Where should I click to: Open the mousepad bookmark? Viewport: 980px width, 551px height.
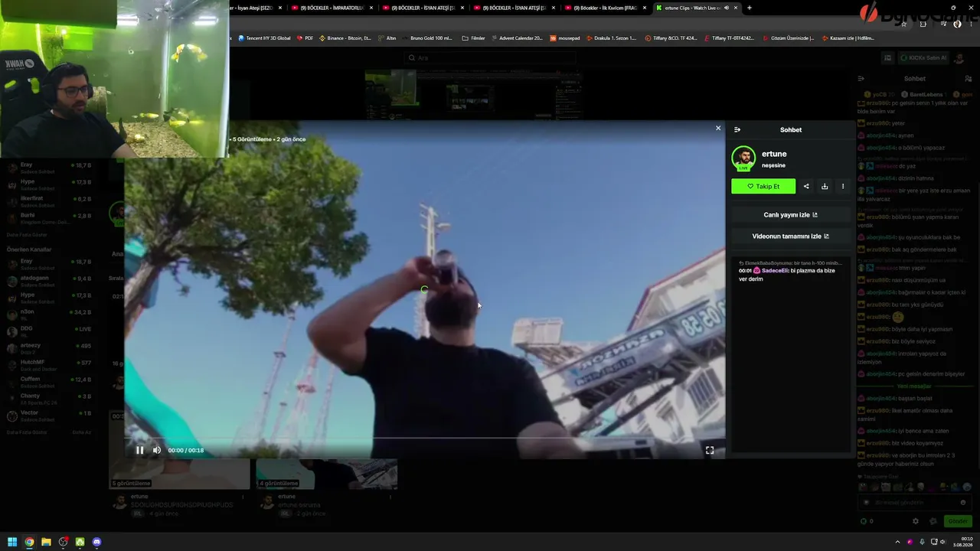[565, 37]
